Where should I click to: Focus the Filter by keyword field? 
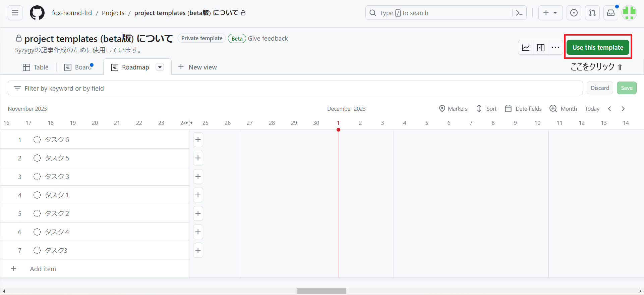pyautogui.click(x=295, y=88)
